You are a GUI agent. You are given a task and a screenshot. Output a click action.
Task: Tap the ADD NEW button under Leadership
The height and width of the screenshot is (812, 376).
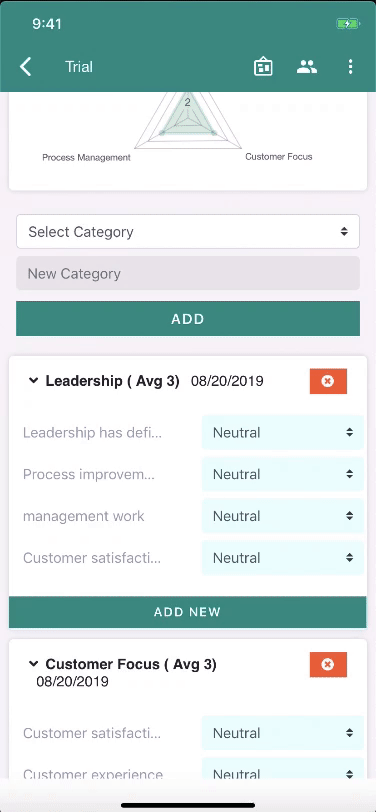pos(187,612)
